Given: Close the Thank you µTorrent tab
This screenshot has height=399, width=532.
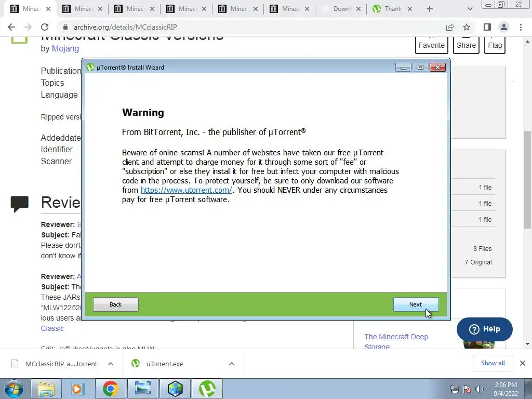Looking at the screenshot, I should point(410,9).
